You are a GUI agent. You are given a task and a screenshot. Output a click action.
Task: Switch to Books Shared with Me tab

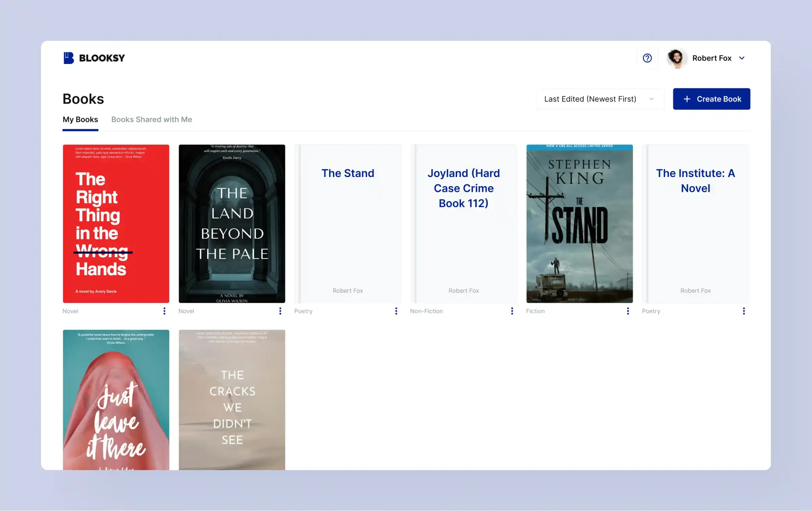[x=152, y=119]
